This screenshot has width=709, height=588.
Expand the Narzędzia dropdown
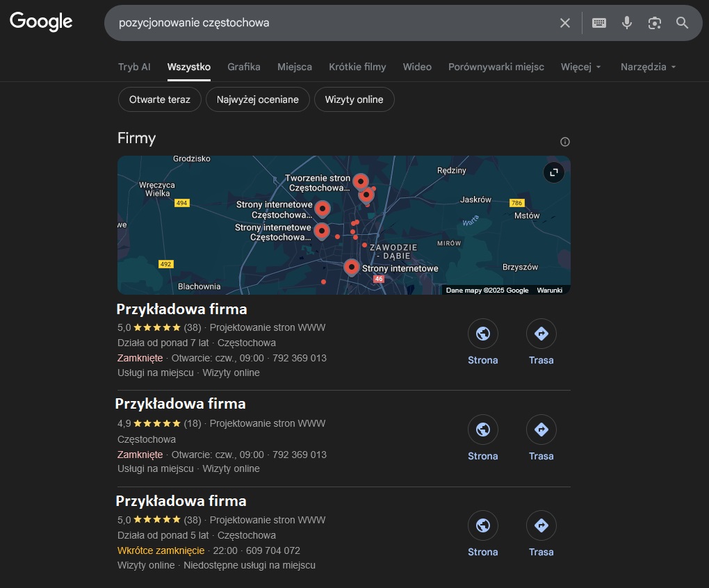647,67
